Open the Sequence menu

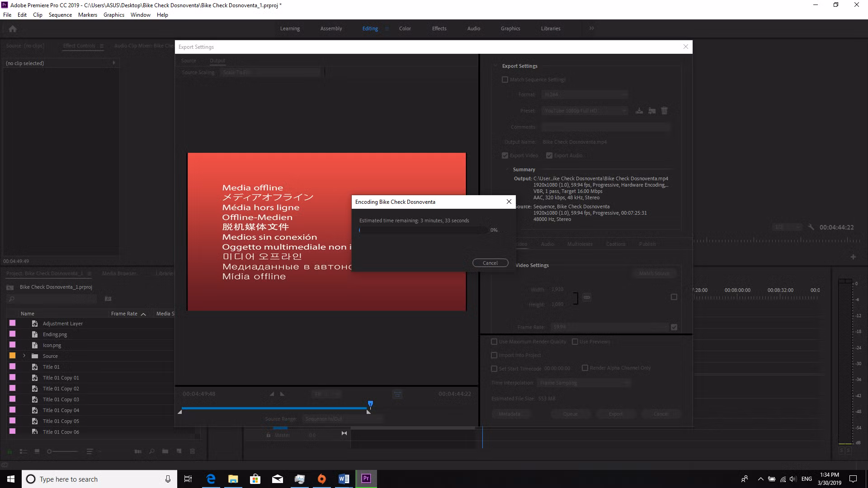pos(60,15)
